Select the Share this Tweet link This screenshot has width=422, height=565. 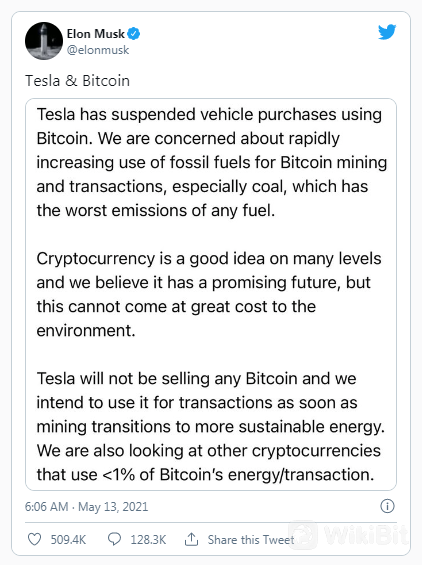pyautogui.click(x=251, y=539)
